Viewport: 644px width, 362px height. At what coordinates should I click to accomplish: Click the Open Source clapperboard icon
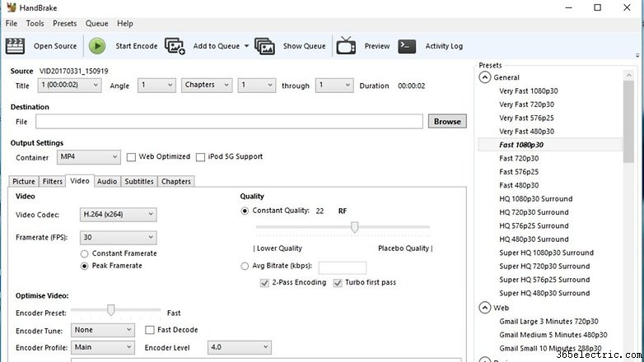click(x=15, y=46)
